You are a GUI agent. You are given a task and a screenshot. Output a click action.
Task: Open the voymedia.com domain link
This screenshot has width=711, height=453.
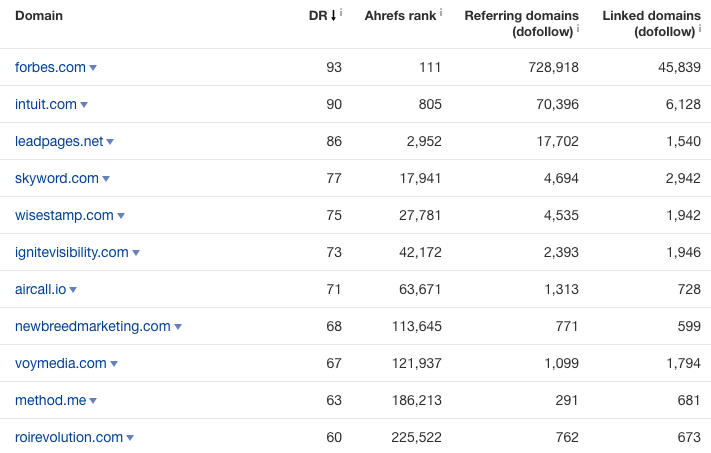[61, 363]
